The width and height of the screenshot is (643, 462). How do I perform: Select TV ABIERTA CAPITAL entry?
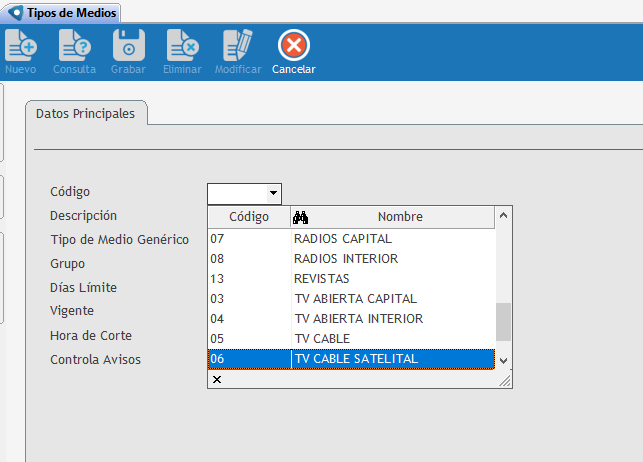click(355, 299)
